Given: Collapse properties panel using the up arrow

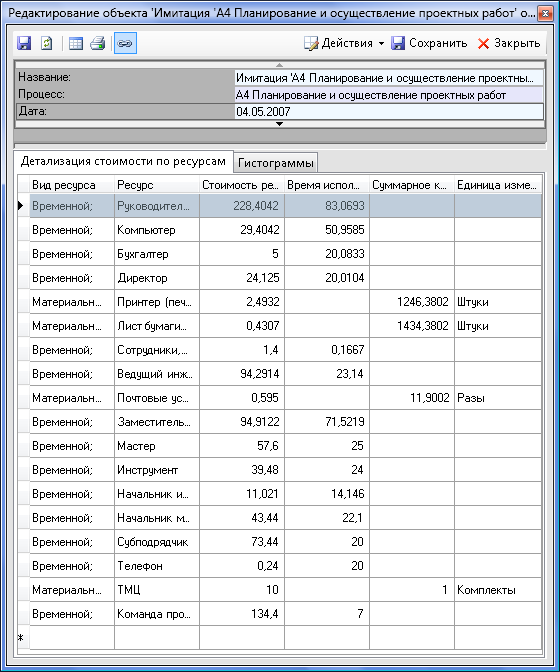Looking at the screenshot, I should 279,65.
